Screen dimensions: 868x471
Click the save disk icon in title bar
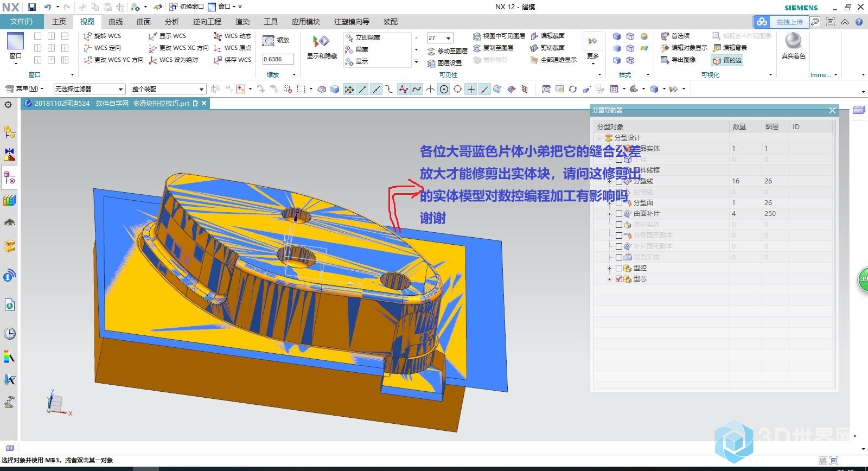coord(32,7)
